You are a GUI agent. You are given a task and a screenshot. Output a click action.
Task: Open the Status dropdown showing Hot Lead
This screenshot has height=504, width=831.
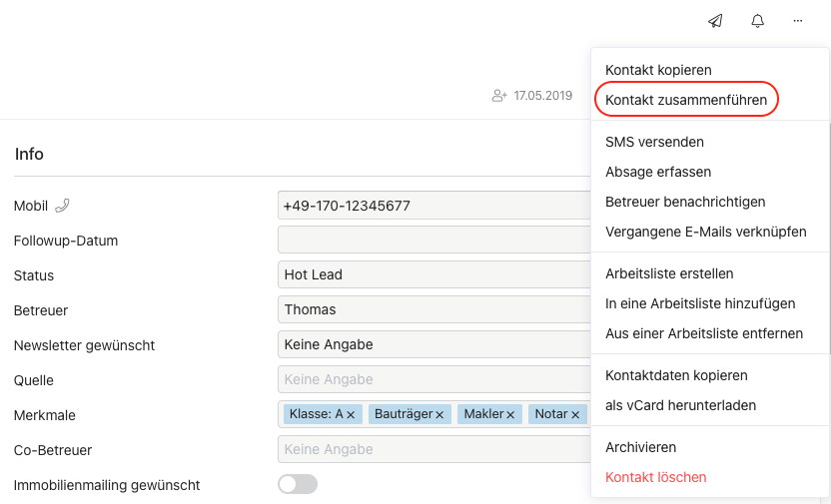tap(434, 274)
